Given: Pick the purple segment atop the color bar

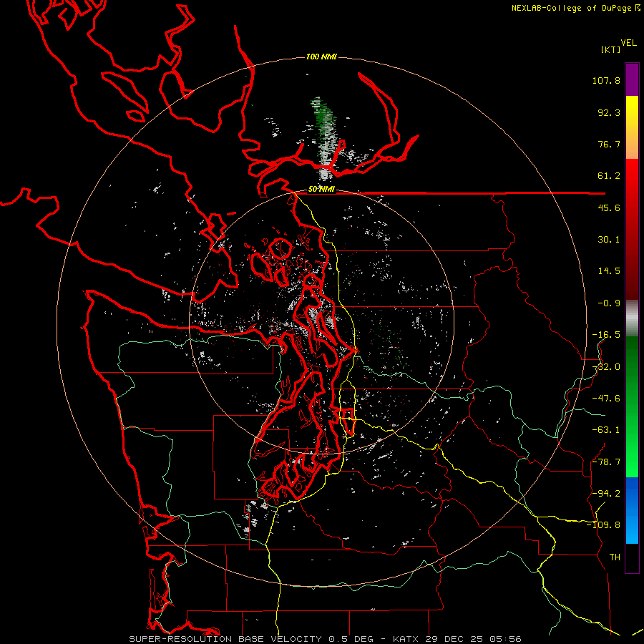Looking at the screenshot, I should (632, 79).
